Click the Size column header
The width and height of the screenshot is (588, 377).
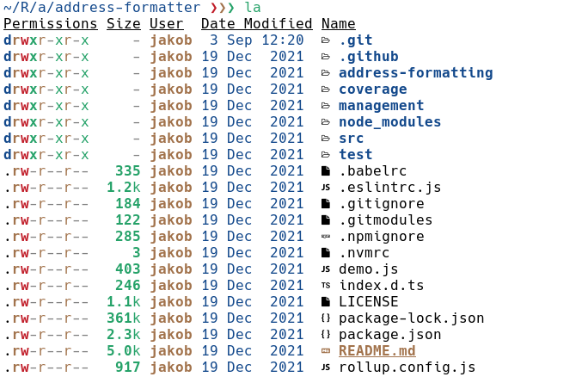124,23
